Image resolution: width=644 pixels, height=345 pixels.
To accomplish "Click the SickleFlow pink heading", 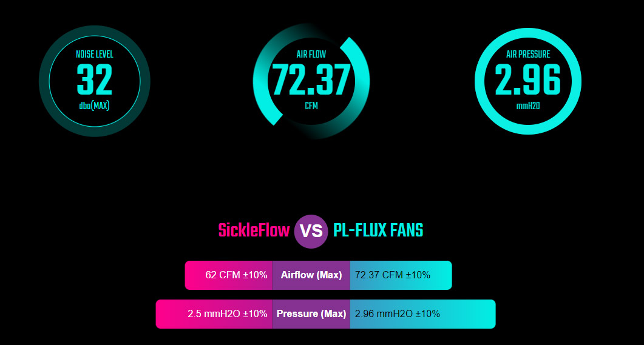I will coord(254,230).
